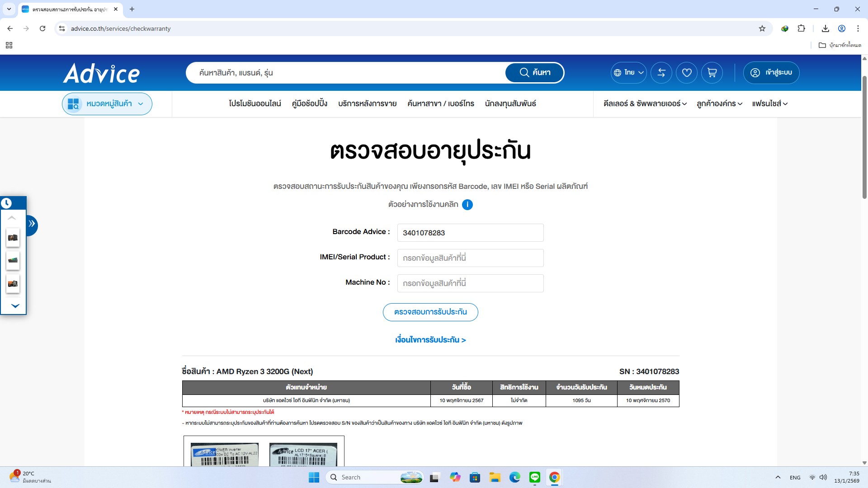Select the first recently viewed product thumbnail
This screenshot has height=488, width=868.
tap(13, 238)
